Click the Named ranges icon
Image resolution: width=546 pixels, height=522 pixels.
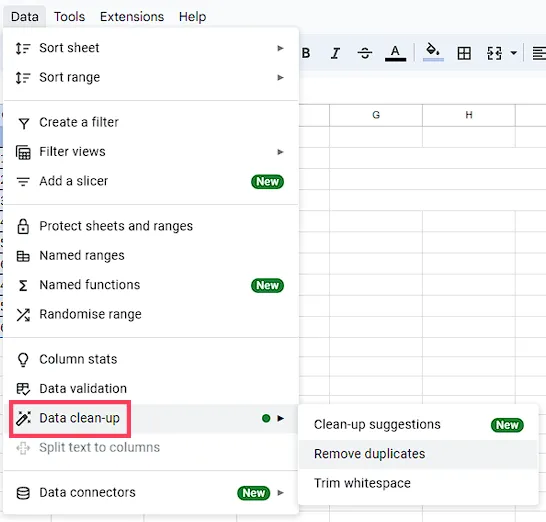23,256
